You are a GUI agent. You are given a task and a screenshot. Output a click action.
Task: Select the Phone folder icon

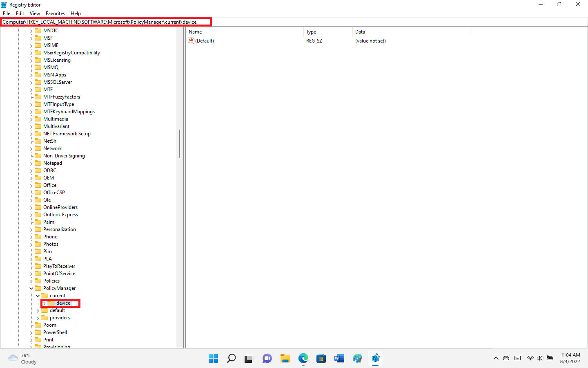38,237
